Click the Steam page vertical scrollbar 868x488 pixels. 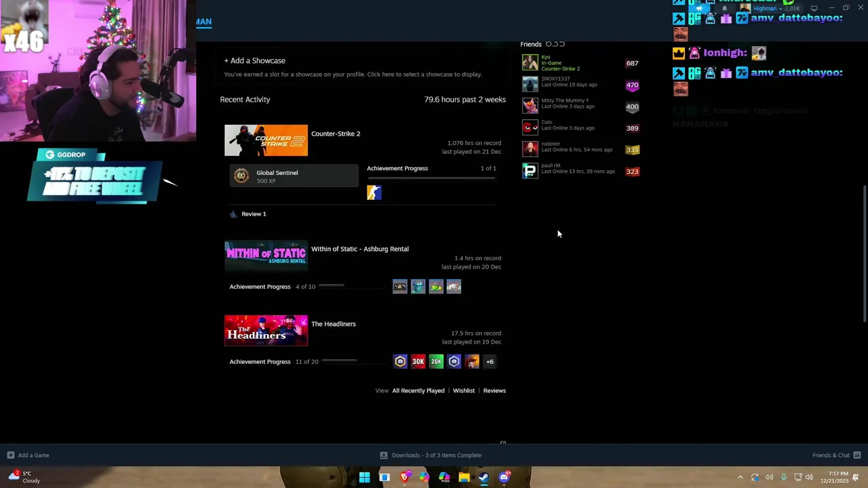point(864,254)
